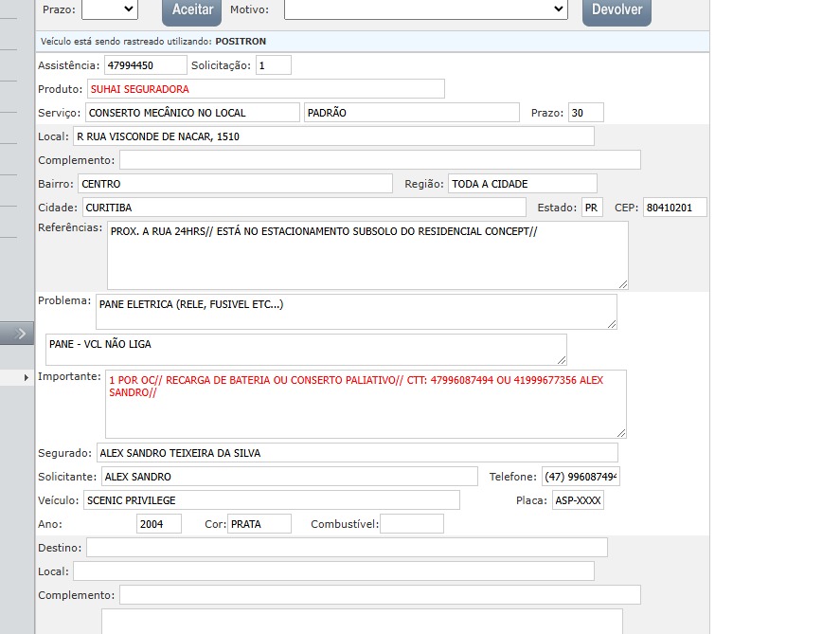Click the small black arrow beside Importante

pos(27,377)
